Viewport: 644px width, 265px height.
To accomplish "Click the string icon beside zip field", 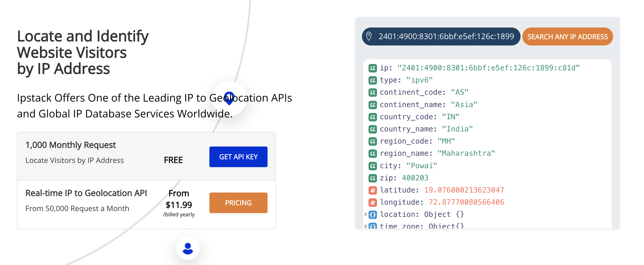I will point(372,178).
